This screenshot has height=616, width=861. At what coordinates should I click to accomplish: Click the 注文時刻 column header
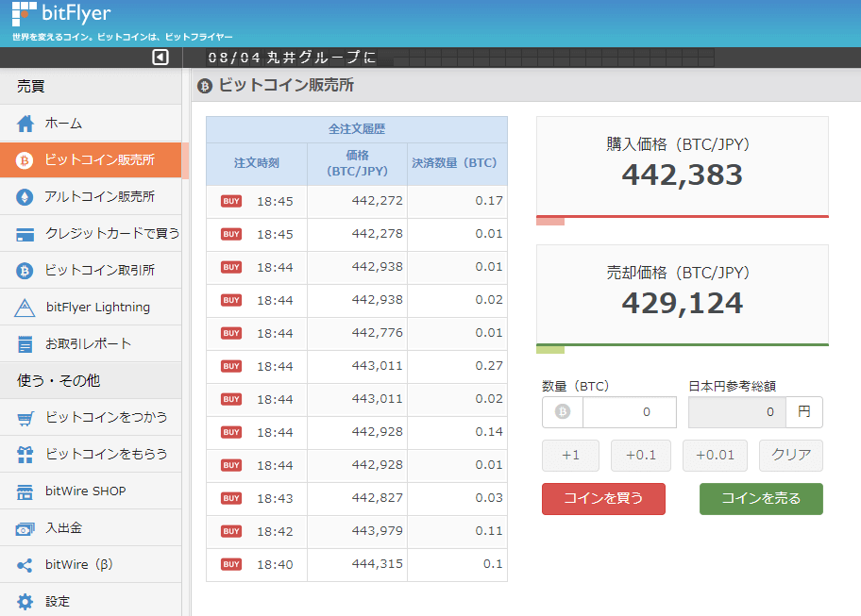coord(257,163)
